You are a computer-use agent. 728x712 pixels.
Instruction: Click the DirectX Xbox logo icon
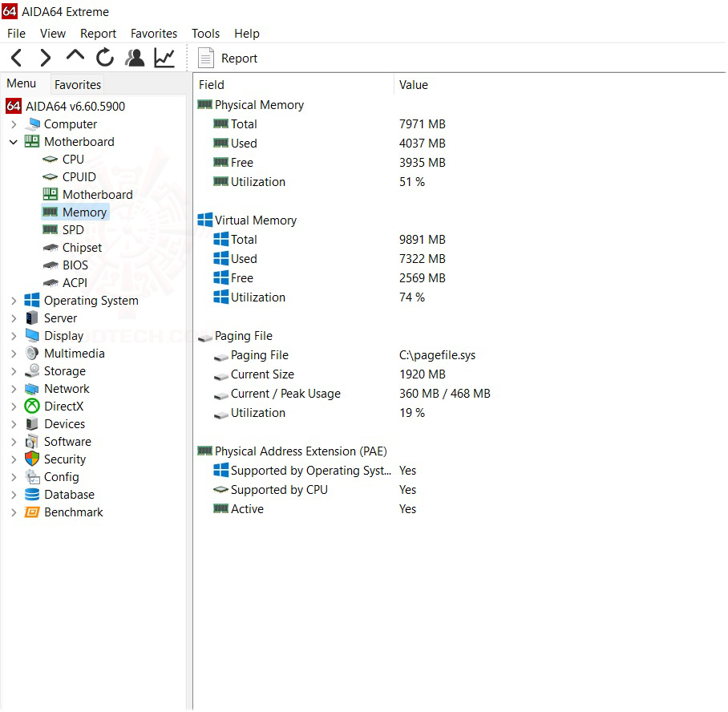[32, 406]
